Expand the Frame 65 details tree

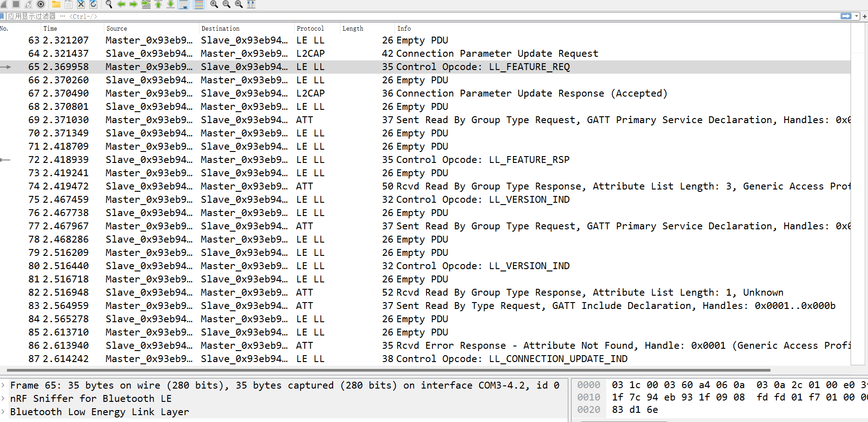pos(3,385)
